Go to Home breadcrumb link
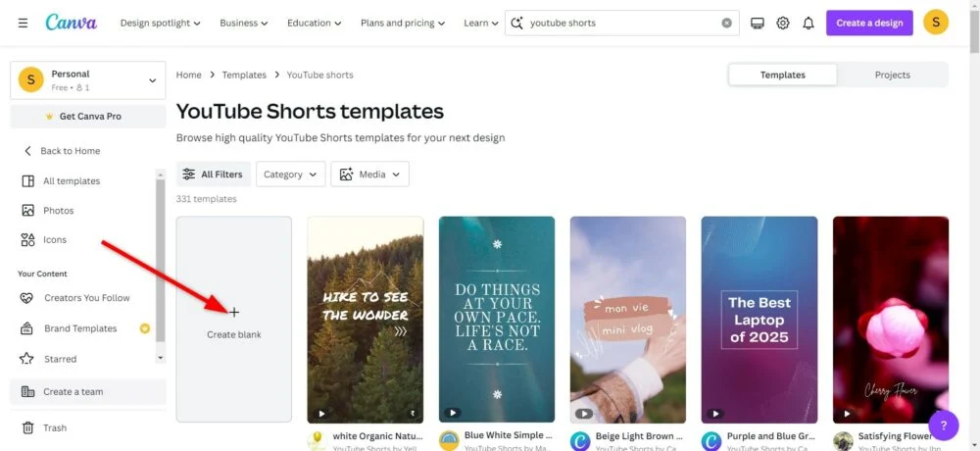The image size is (980, 451). coord(188,75)
